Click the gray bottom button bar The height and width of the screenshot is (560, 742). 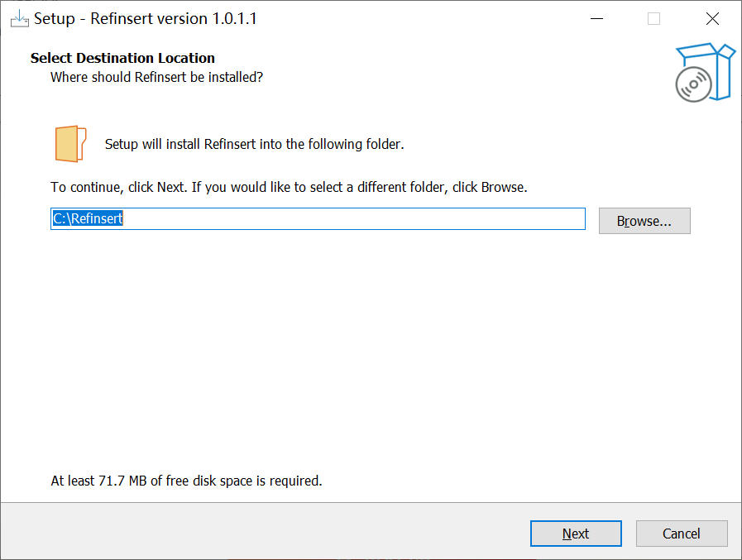pos(265,531)
